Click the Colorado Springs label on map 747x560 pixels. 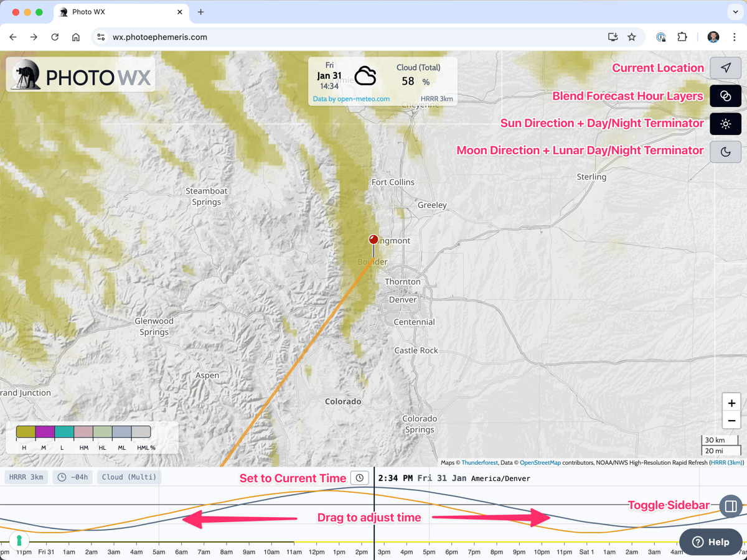(420, 424)
